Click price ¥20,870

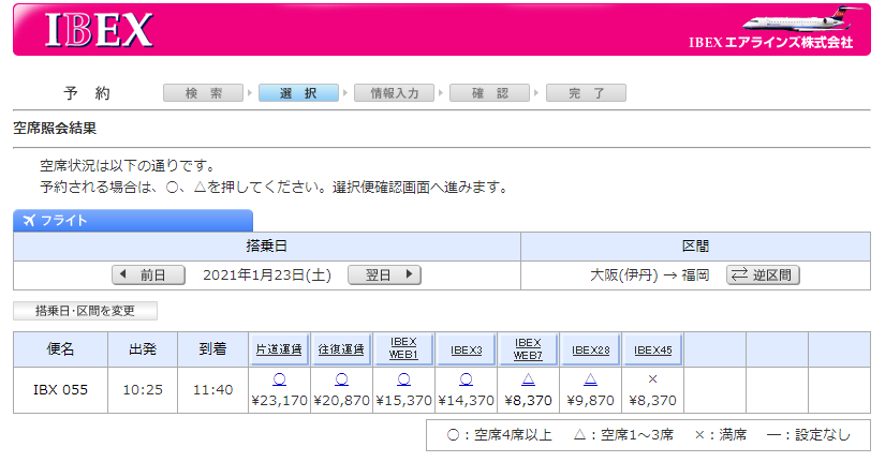(x=341, y=401)
